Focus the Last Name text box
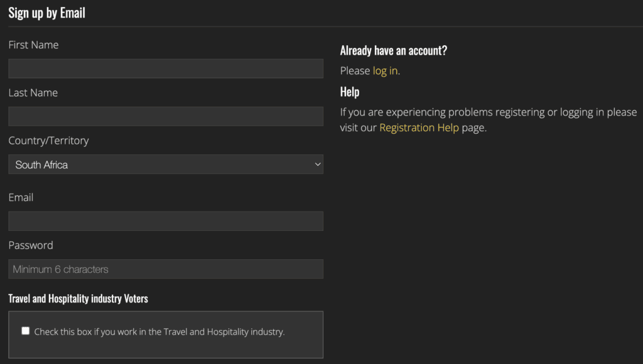Viewport: 643px width, 364px height. coord(166,116)
